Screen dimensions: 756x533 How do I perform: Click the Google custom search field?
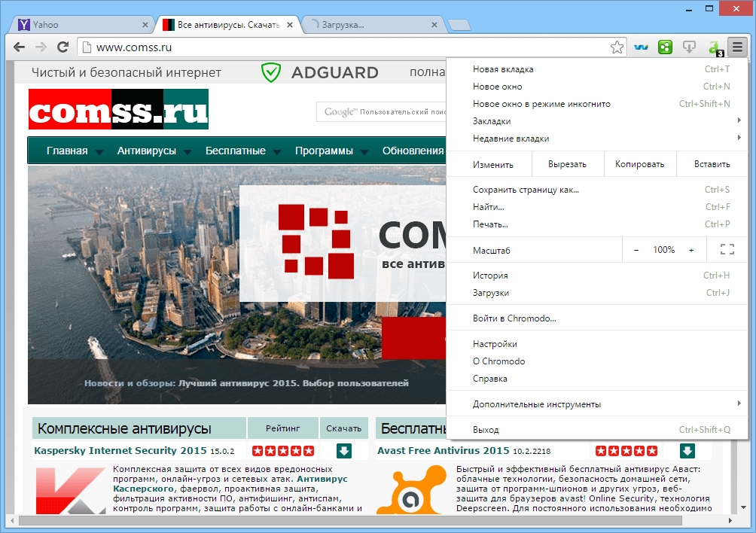click(x=382, y=112)
